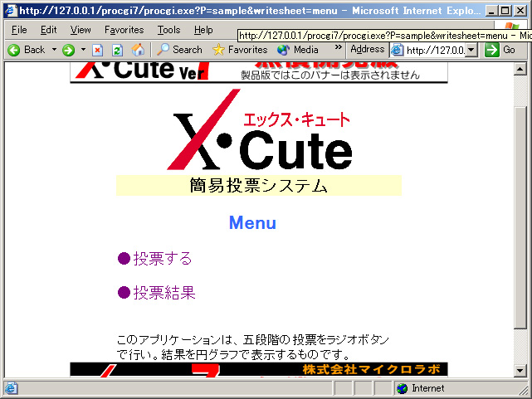The width and height of the screenshot is (532, 399).
Task: Click the Go button
Action: click(x=500, y=50)
